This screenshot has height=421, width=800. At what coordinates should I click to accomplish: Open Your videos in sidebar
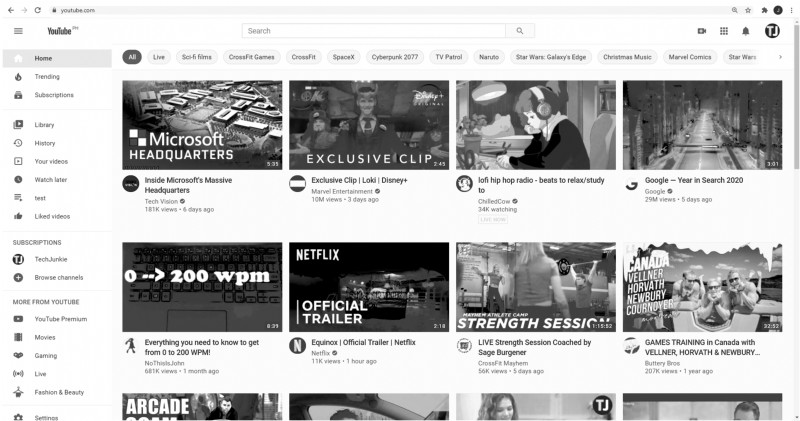pyautogui.click(x=57, y=161)
